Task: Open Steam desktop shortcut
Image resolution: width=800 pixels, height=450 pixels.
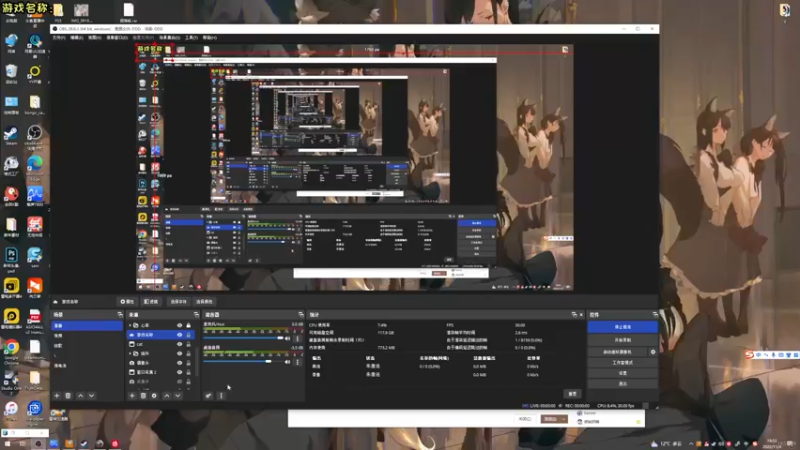Action: pyautogui.click(x=11, y=136)
